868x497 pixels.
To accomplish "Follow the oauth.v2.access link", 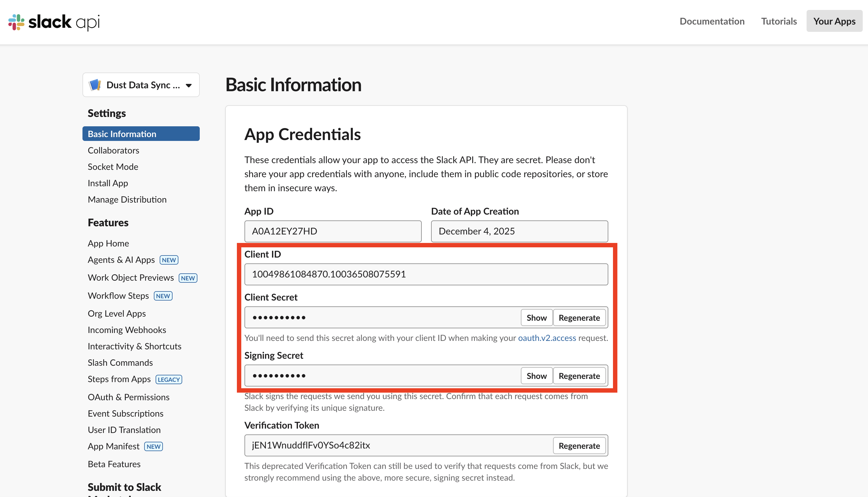I will pyautogui.click(x=547, y=338).
